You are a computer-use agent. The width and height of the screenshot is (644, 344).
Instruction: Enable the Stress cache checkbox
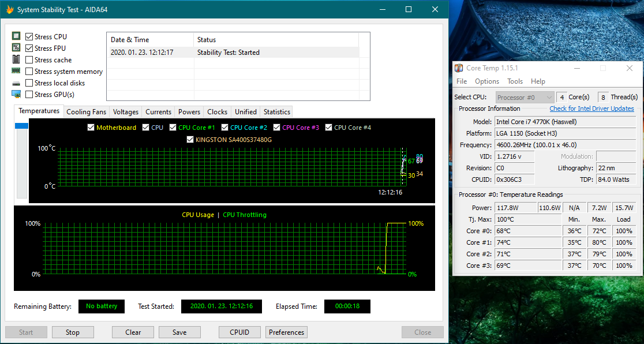(29, 59)
